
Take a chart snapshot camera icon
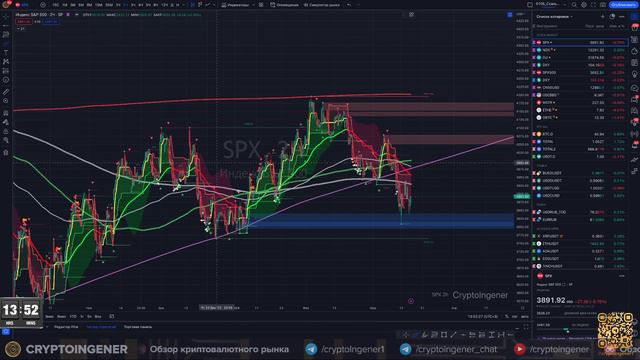(x=602, y=5)
